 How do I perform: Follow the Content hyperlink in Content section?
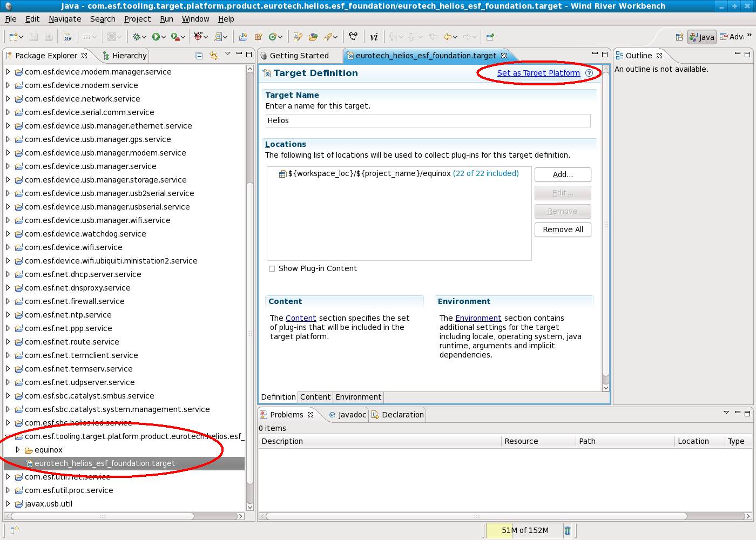point(301,318)
